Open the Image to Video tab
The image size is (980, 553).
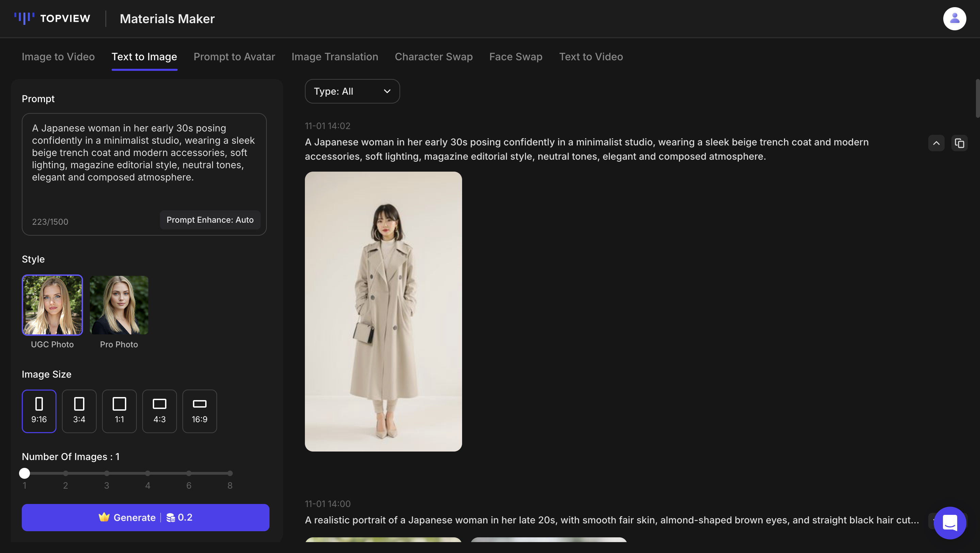pyautogui.click(x=58, y=57)
